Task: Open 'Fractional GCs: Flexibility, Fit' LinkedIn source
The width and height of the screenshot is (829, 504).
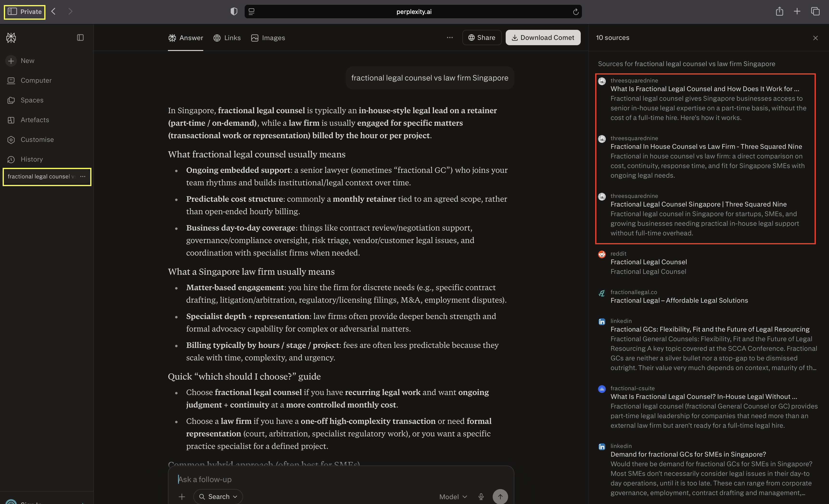Action: point(710,329)
